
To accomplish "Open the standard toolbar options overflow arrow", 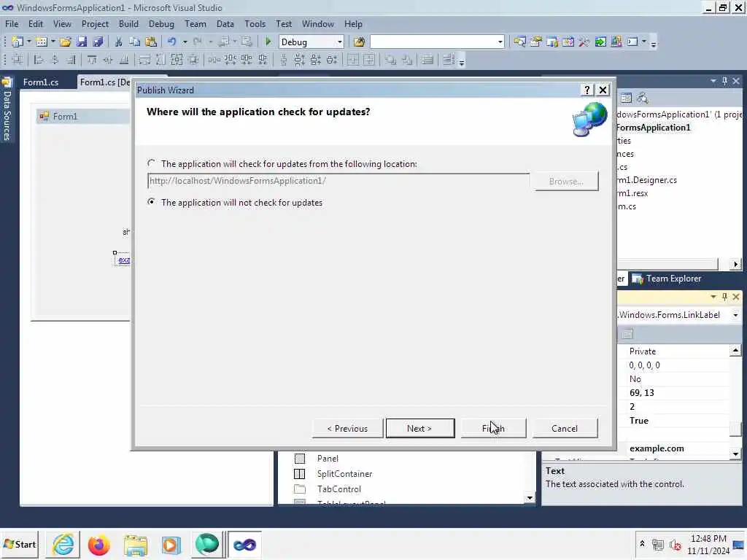I will click(x=654, y=44).
